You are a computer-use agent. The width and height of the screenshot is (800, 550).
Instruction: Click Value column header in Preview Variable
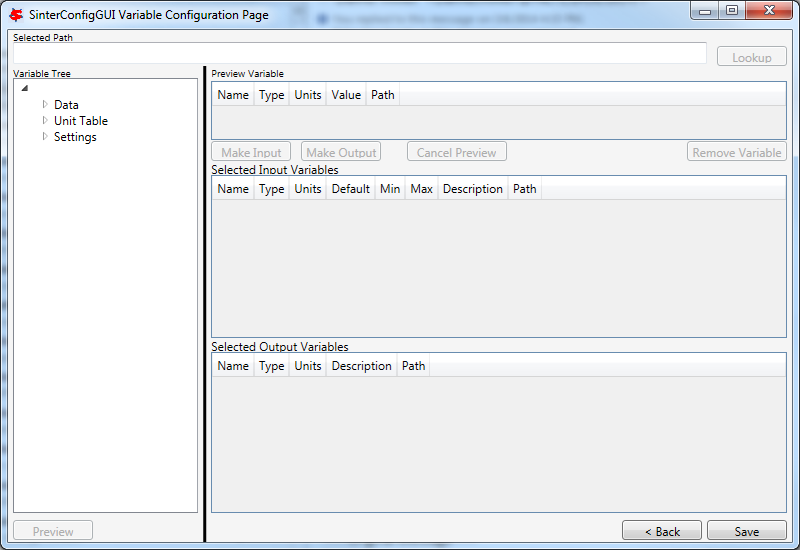coord(346,94)
